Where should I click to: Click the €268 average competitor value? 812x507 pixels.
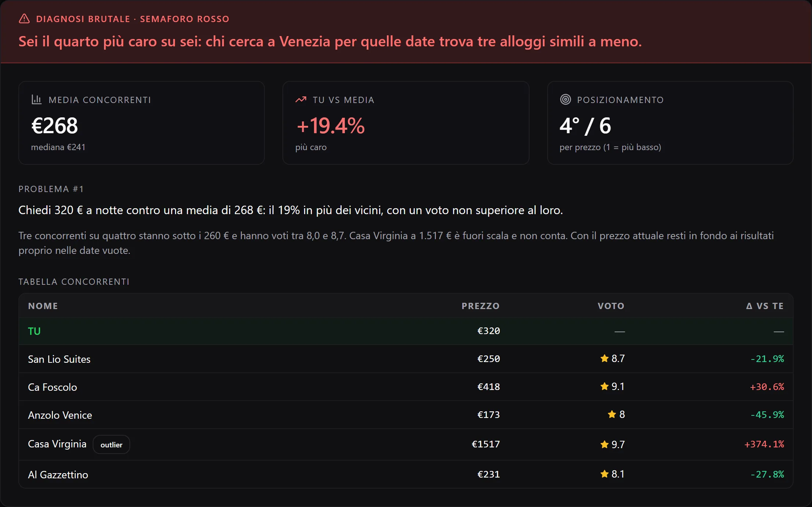pos(54,125)
